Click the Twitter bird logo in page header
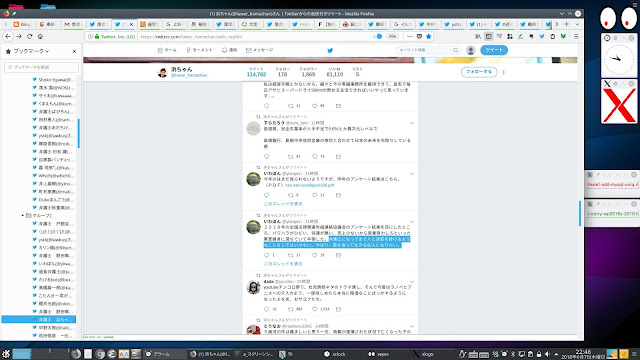 coord(330,50)
